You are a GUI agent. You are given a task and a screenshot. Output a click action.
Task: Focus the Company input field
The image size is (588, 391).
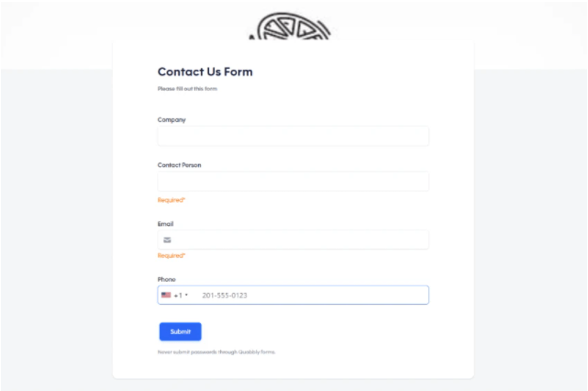[x=293, y=136]
